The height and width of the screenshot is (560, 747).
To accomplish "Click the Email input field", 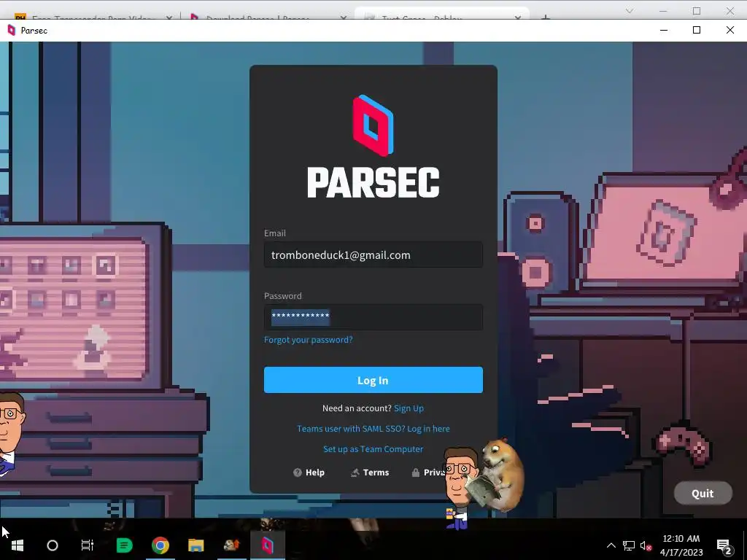I will [x=373, y=254].
